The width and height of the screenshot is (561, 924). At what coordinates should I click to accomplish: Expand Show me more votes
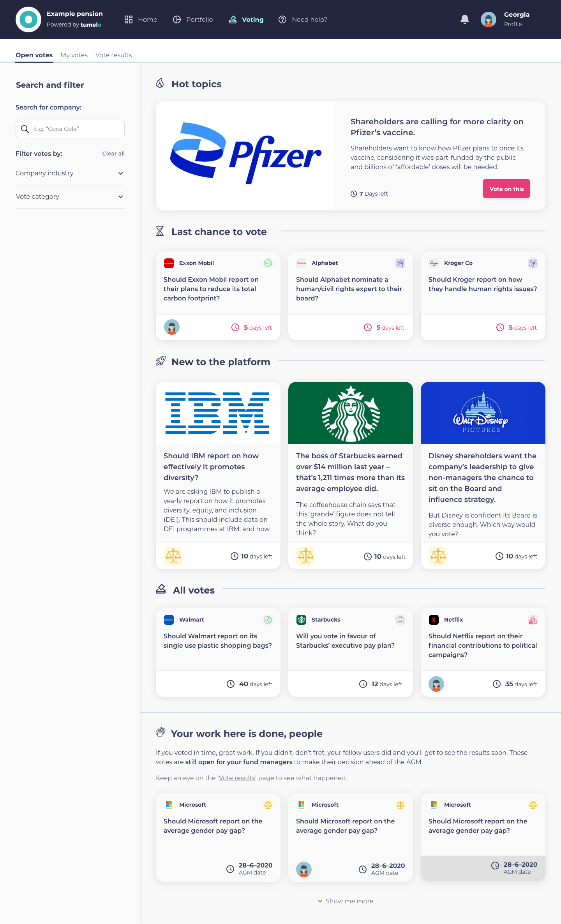tap(346, 901)
